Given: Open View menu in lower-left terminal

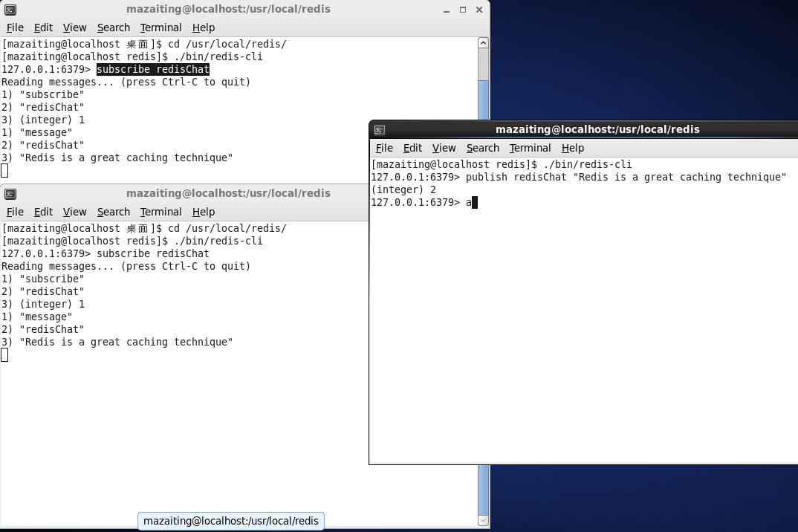Looking at the screenshot, I should (75, 212).
